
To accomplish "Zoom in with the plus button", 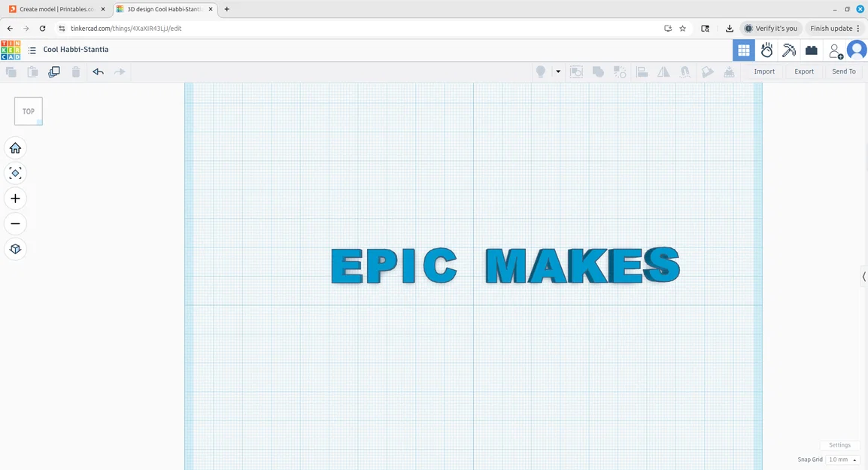I will click(16, 199).
